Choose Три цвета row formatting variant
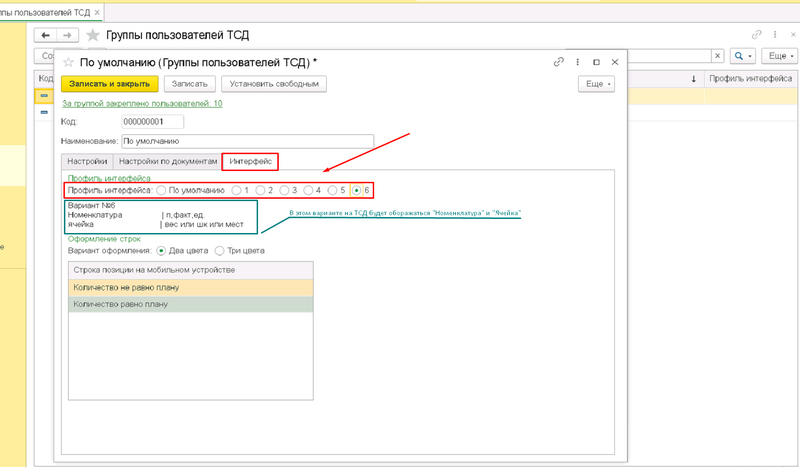This screenshot has width=800, height=467. [221, 250]
